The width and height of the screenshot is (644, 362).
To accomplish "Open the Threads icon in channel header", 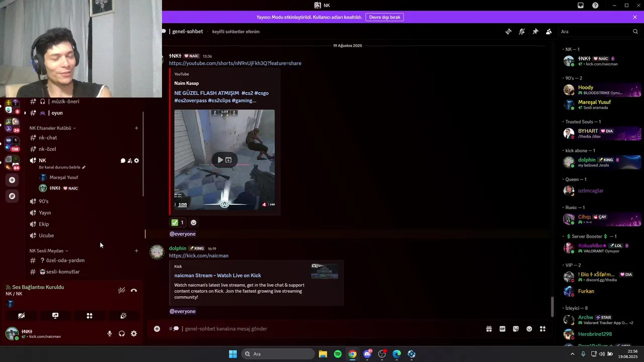I will point(508,31).
